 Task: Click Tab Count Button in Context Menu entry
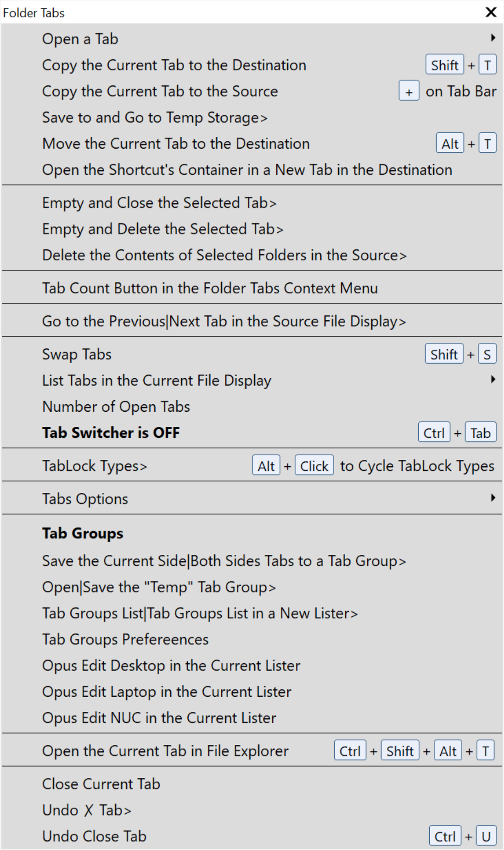point(210,288)
